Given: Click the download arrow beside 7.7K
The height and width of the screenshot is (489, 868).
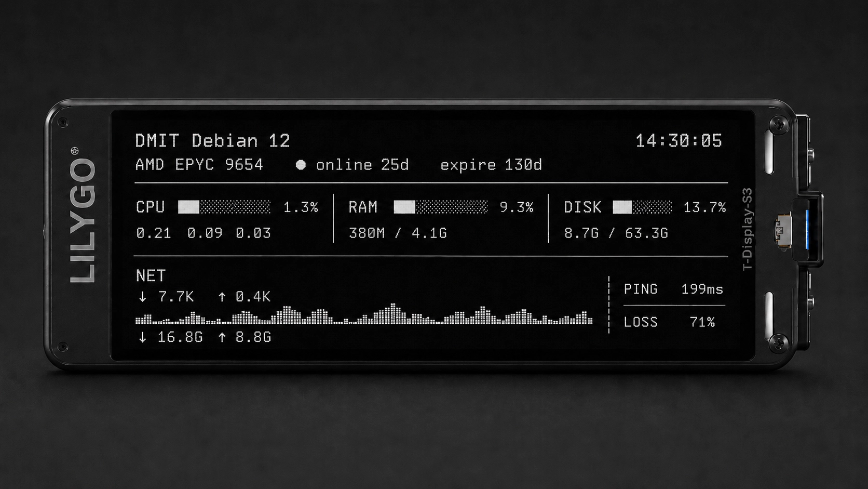Looking at the screenshot, I should 143,297.
